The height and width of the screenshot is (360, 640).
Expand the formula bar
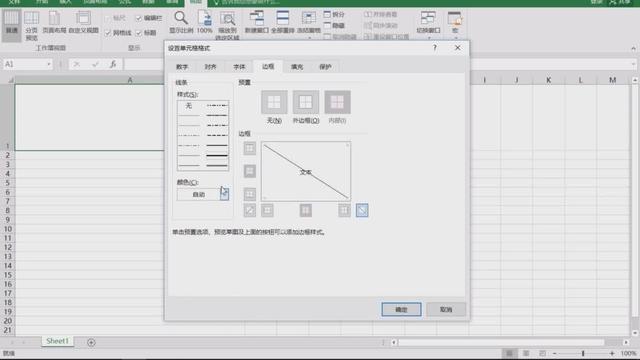click(x=633, y=64)
